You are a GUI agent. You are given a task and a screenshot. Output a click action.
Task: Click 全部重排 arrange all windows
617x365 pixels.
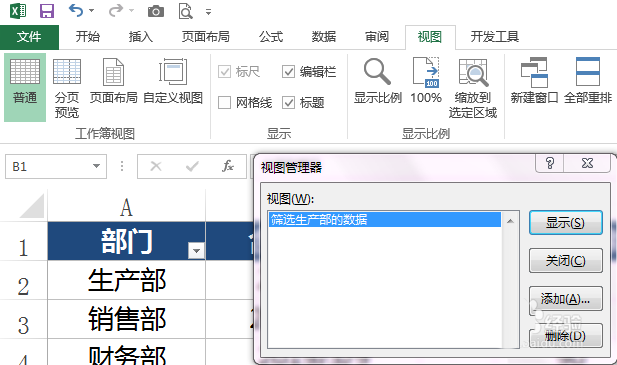(588, 81)
